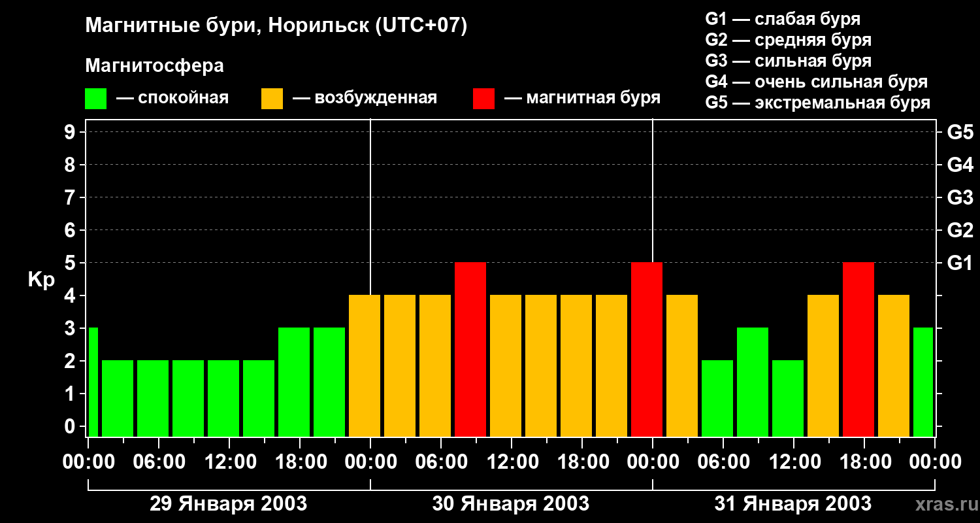This screenshot has height=523, width=980.
Task: Click the «30 Января 2003» date label
Action: pos(510,503)
